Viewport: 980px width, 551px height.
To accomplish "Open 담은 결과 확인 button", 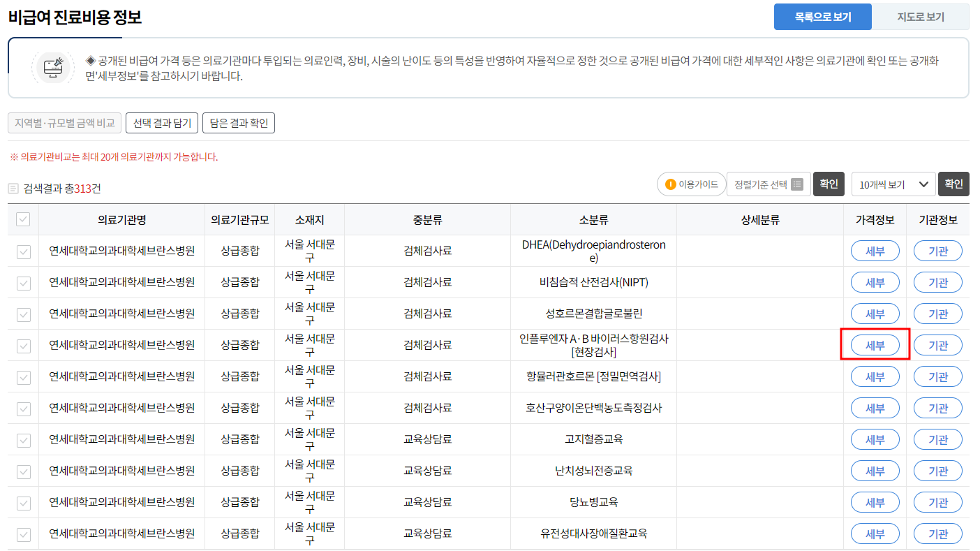I will coord(239,124).
